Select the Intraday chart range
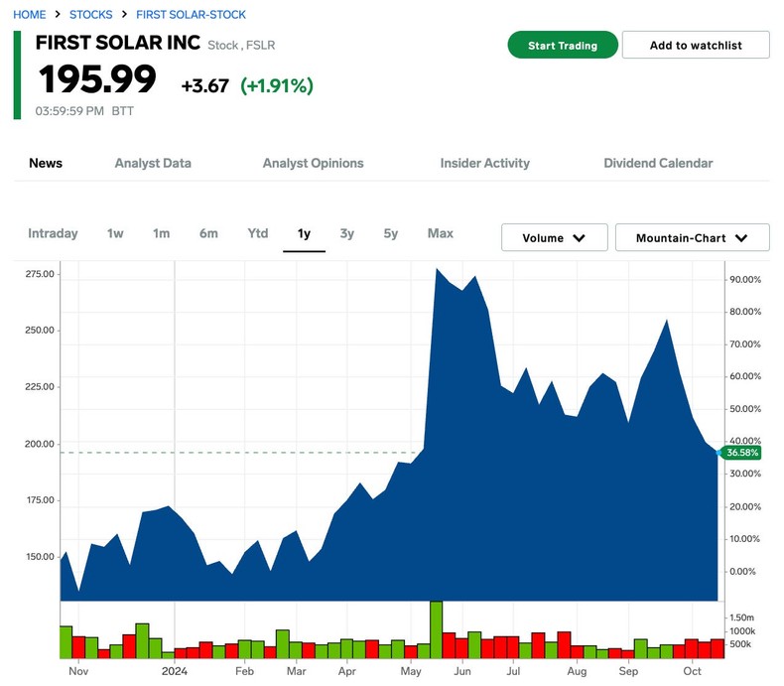The height and width of the screenshot is (686, 784). coord(53,233)
